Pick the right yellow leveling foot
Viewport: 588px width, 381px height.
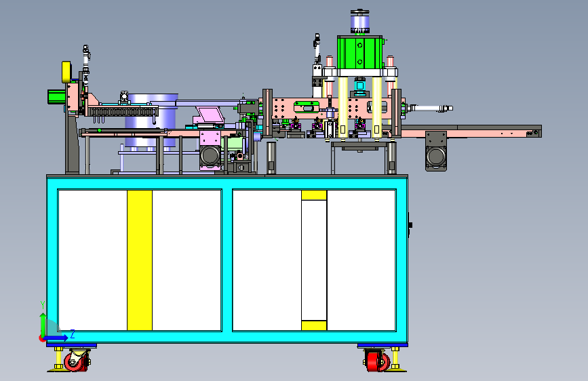396,360
